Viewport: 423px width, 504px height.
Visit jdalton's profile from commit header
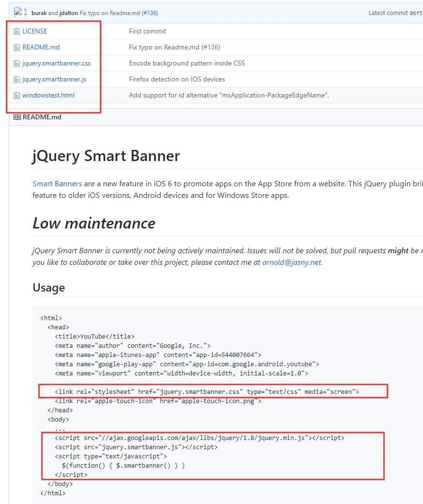click(68, 13)
